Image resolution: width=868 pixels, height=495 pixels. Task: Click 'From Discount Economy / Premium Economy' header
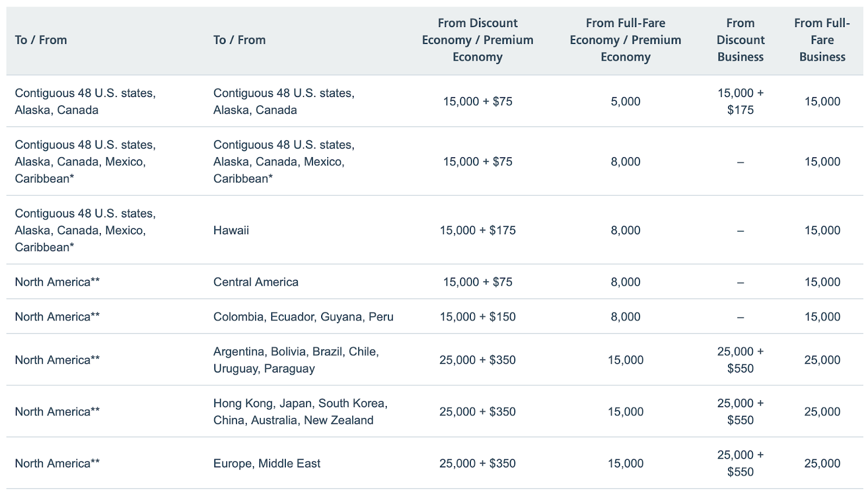pyautogui.click(x=477, y=40)
